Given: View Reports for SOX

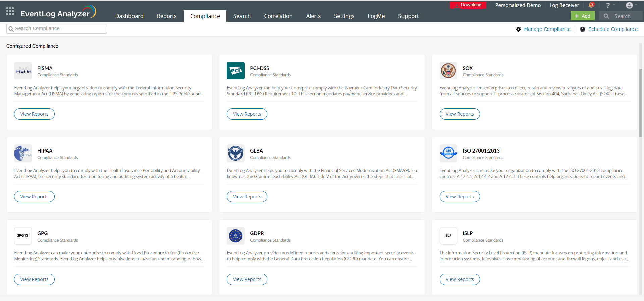Looking at the screenshot, I should (x=460, y=114).
